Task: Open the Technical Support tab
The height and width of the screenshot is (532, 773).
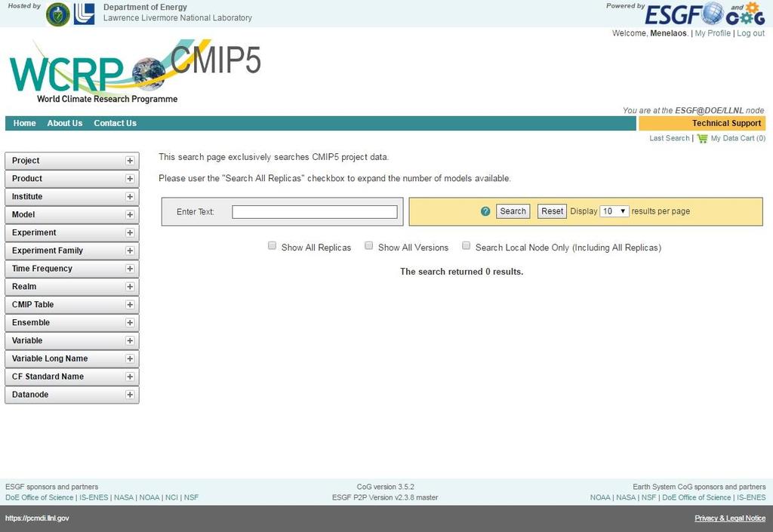Action: [x=701, y=123]
